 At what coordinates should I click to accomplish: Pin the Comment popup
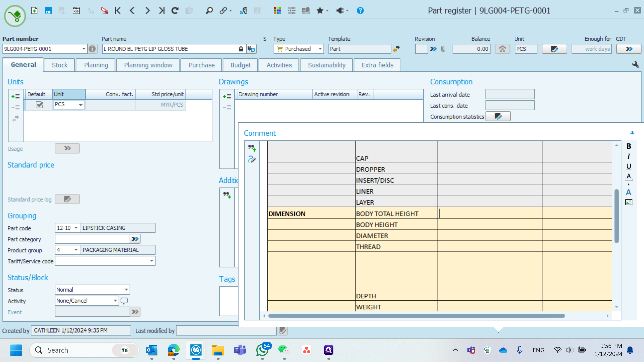coord(632,133)
